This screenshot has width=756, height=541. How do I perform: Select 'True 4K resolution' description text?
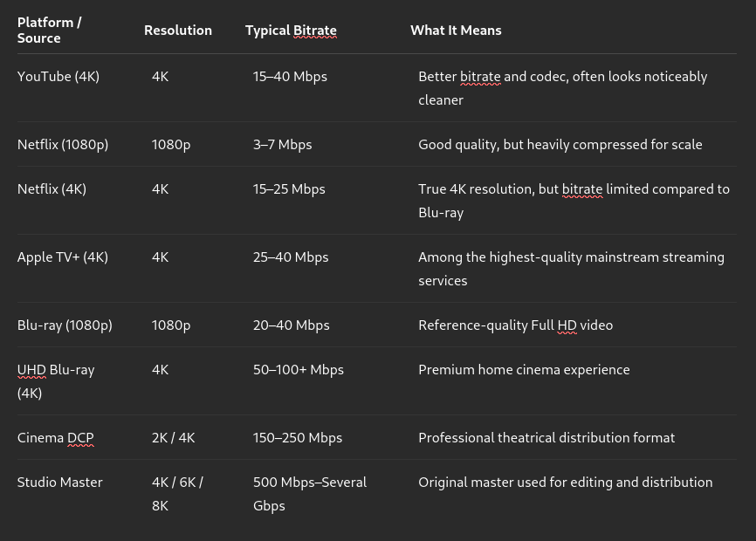(x=477, y=188)
